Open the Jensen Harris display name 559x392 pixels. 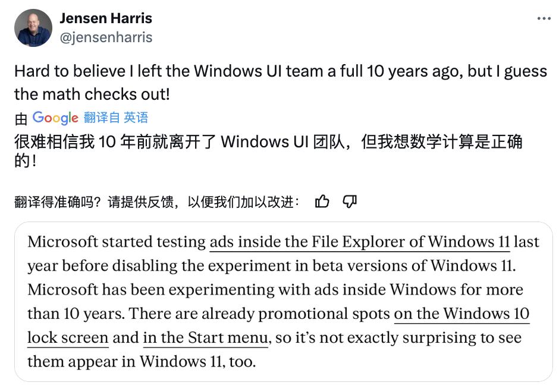pos(106,18)
